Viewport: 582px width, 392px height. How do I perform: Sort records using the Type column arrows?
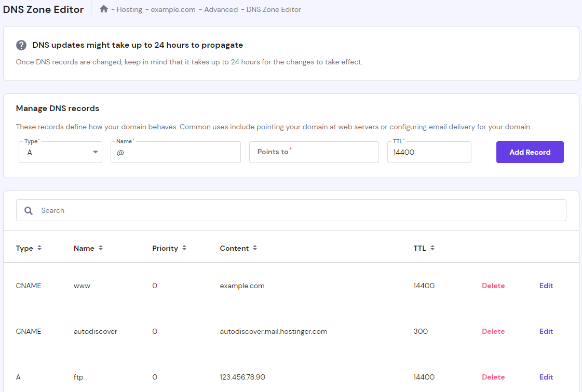point(39,248)
